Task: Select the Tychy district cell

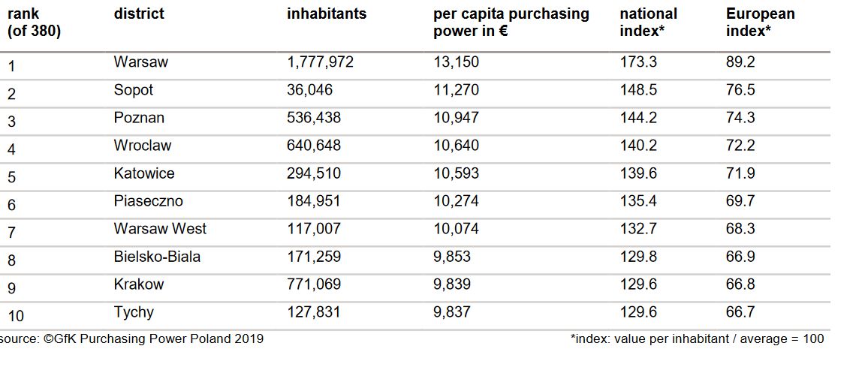Action: tap(134, 312)
